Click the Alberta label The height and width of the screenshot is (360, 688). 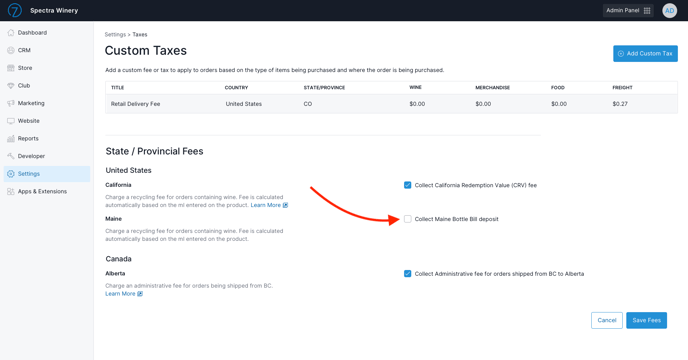pyautogui.click(x=115, y=273)
